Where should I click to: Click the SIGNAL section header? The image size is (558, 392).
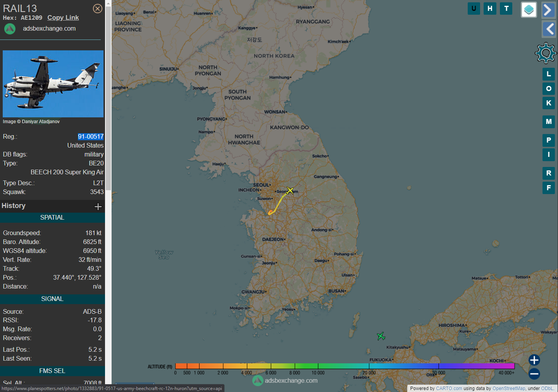(52, 299)
